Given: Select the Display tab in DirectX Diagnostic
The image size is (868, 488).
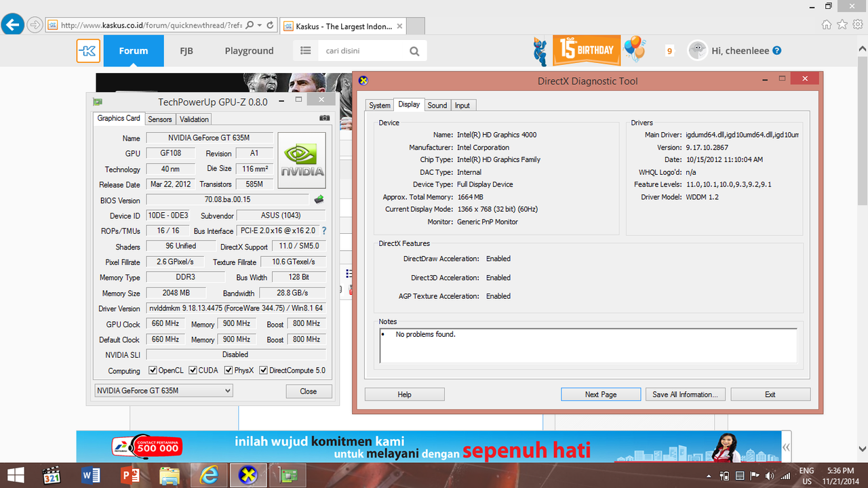Looking at the screenshot, I should pyautogui.click(x=409, y=104).
